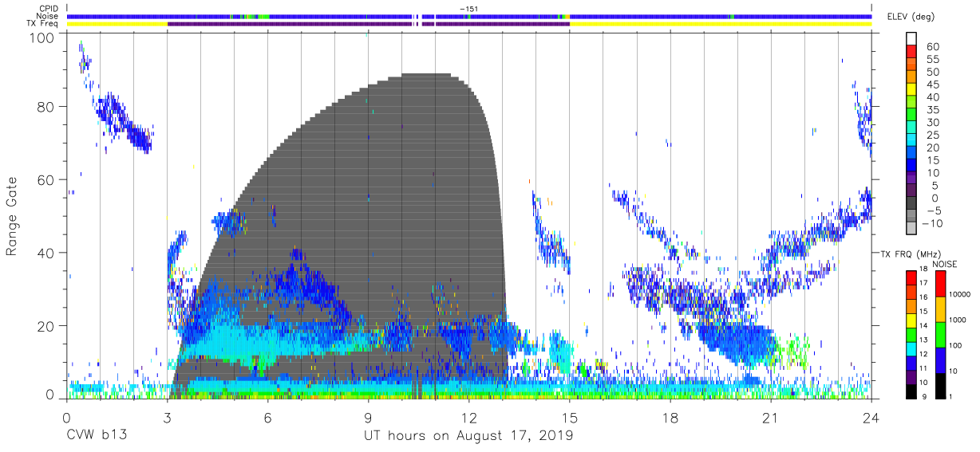Pick the red top segment of TX FRQ bar
Image resolution: width=980 pixels, height=452 pixels.
pos(911,277)
